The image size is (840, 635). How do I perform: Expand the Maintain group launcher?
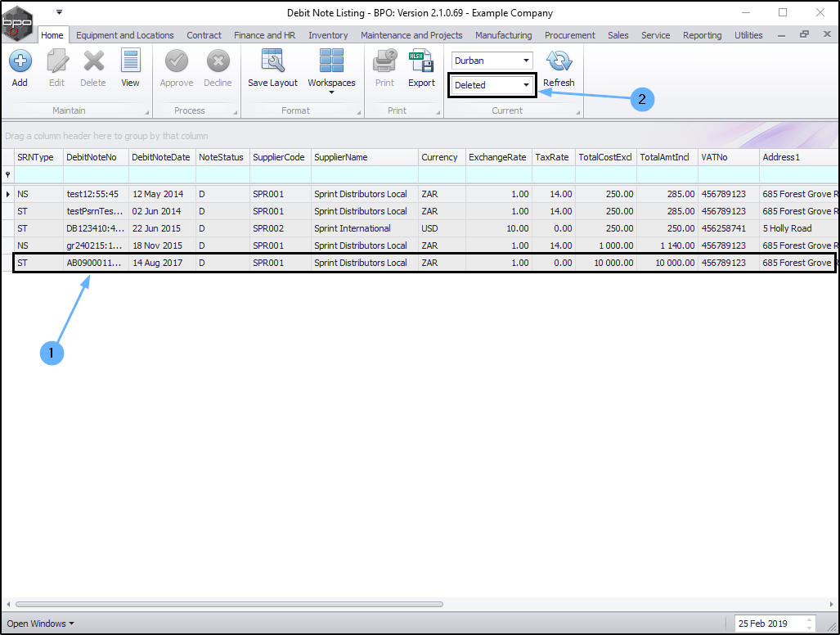[146, 113]
